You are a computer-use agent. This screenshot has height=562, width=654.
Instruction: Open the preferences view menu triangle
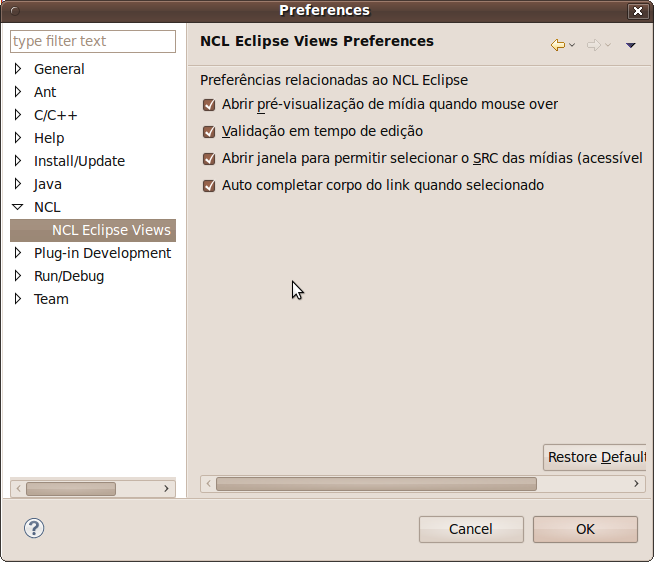coord(630,45)
